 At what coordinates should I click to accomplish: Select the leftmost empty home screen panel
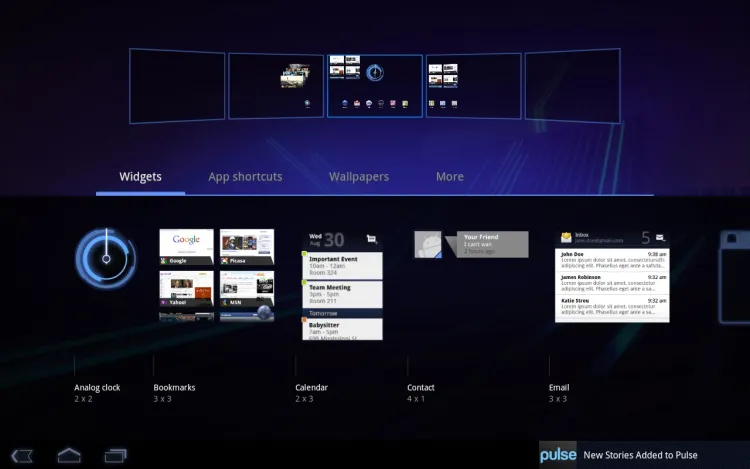point(176,86)
